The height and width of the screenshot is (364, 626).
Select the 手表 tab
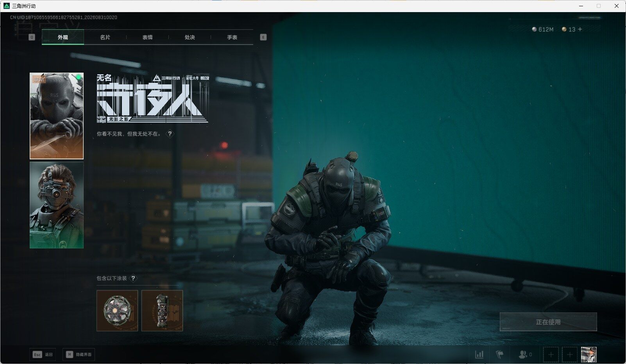tap(232, 37)
